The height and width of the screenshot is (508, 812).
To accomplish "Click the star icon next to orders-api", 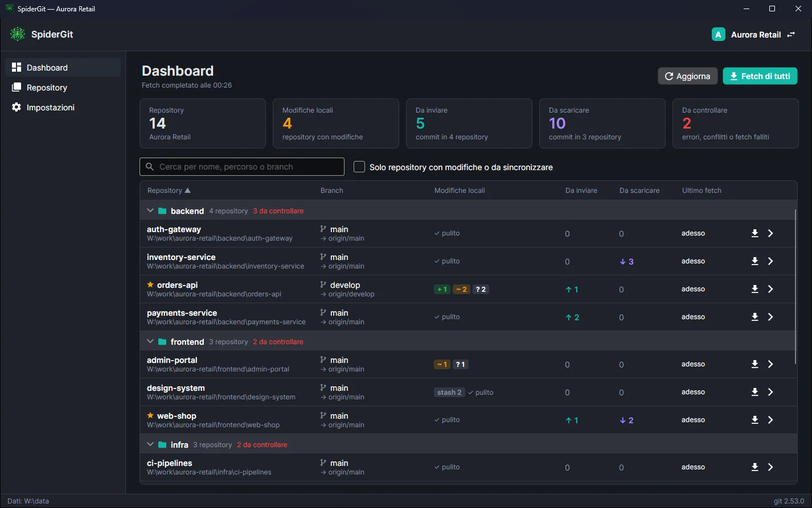I will [150, 284].
